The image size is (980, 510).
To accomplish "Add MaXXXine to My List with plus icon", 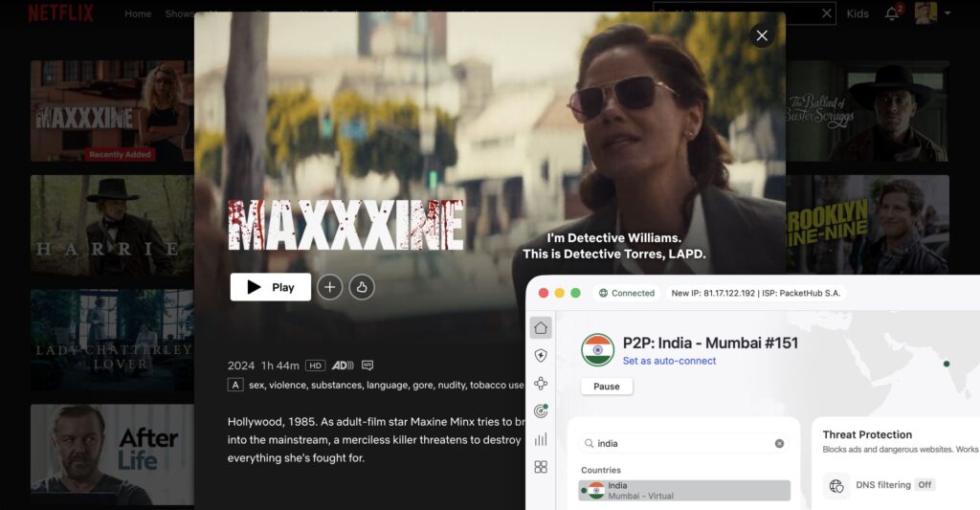I will [x=329, y=287].
